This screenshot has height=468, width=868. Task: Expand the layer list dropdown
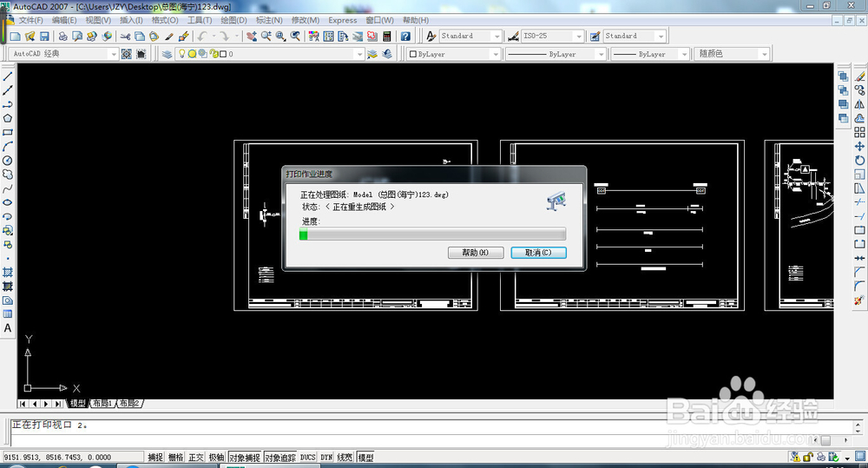360,55
